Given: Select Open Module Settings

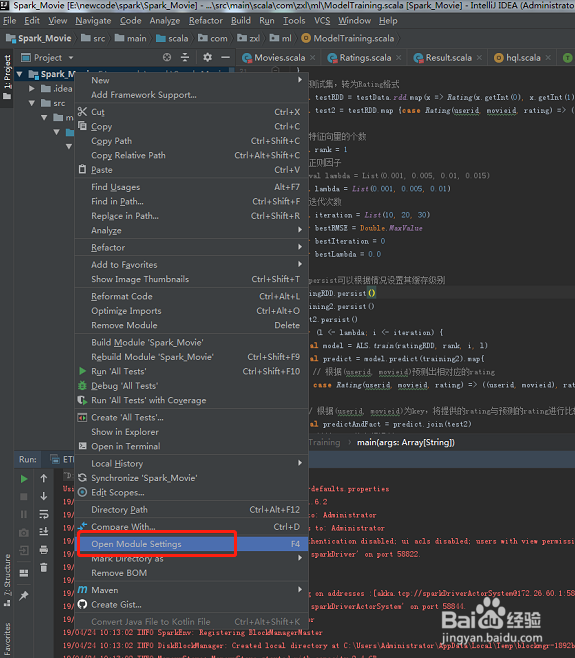Looking at the screenshot, I should pos(191,544).
